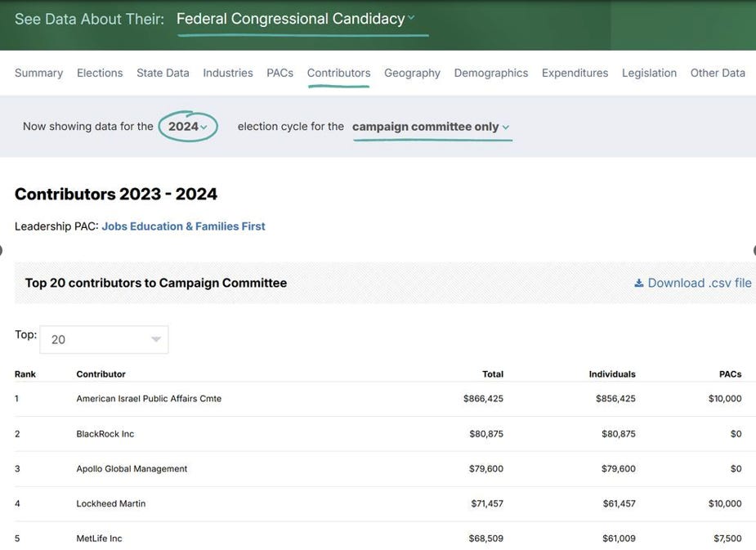This screenshot has height=550, width=756.
Task: Click the Contributors 2023 - 2024 heading
Action: click(116, 194)
